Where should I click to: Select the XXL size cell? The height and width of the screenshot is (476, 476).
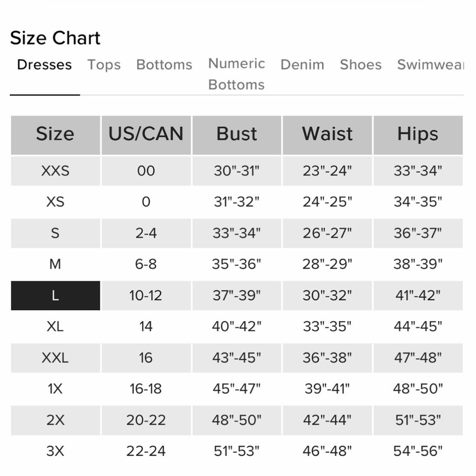(x=56, y=358)
